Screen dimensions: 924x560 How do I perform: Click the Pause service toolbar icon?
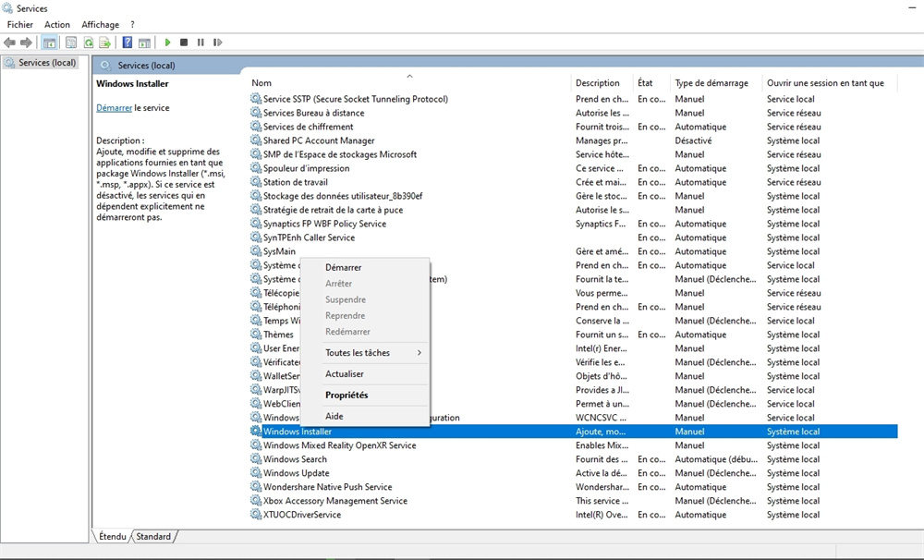coord(201,43)
